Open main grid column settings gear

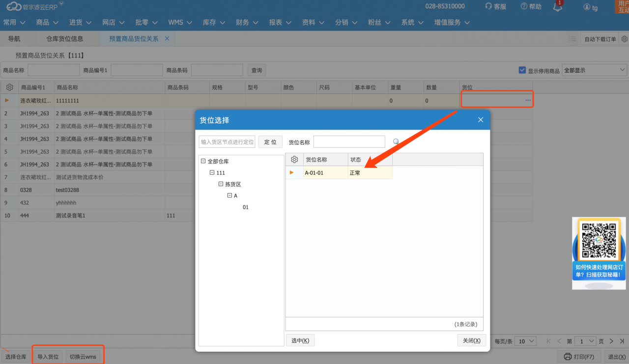9,87
